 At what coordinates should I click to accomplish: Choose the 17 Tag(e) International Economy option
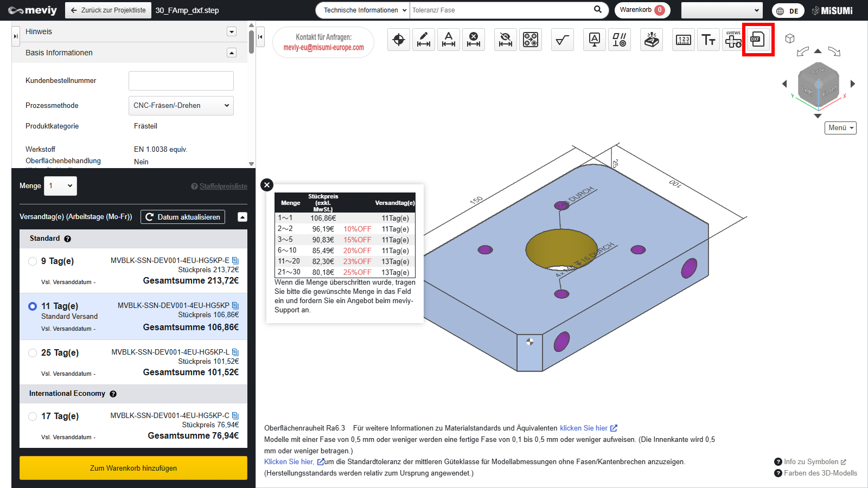[x=33, y=416]
